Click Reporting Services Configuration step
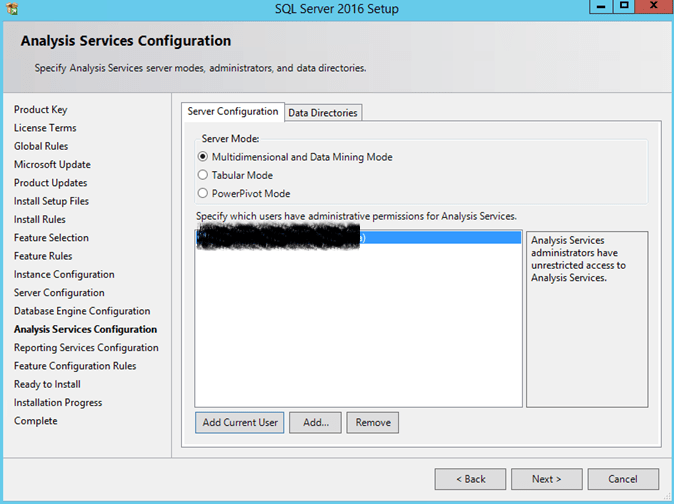Viewport: 674px width, 504px height. (86, 348)
